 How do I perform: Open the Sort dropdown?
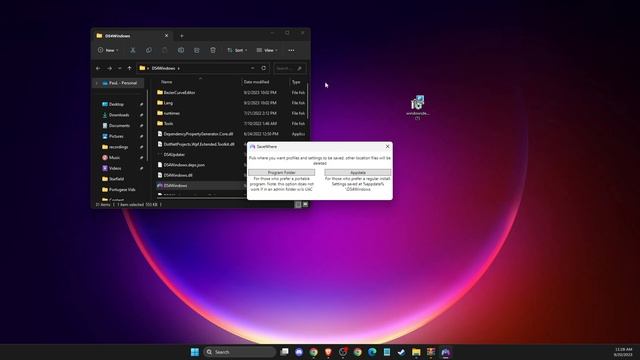pos(237,50)
